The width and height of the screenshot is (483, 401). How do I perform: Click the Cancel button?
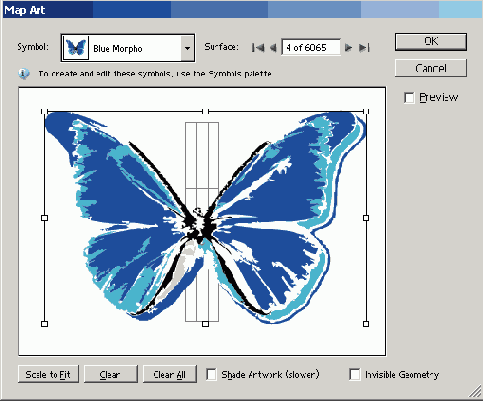click(431, 68)
